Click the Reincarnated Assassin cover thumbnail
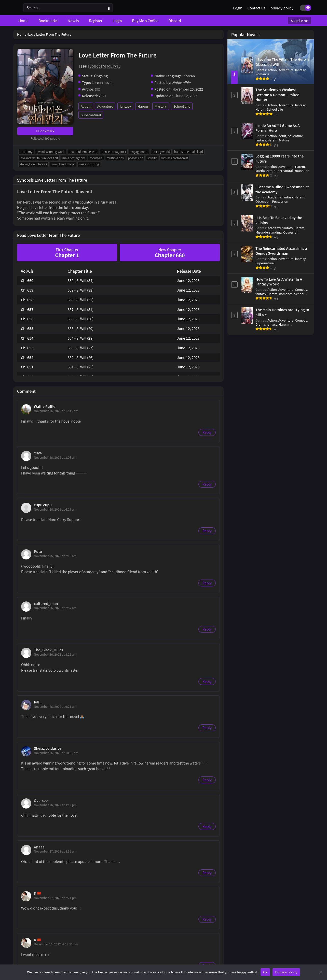327x980 pixels. point(247,254)
